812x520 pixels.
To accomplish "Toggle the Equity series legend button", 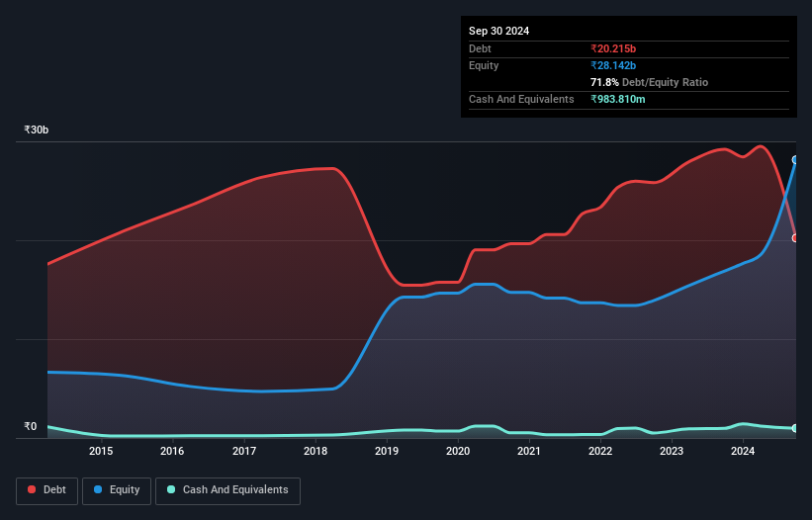I will click(x=117, y=490).
